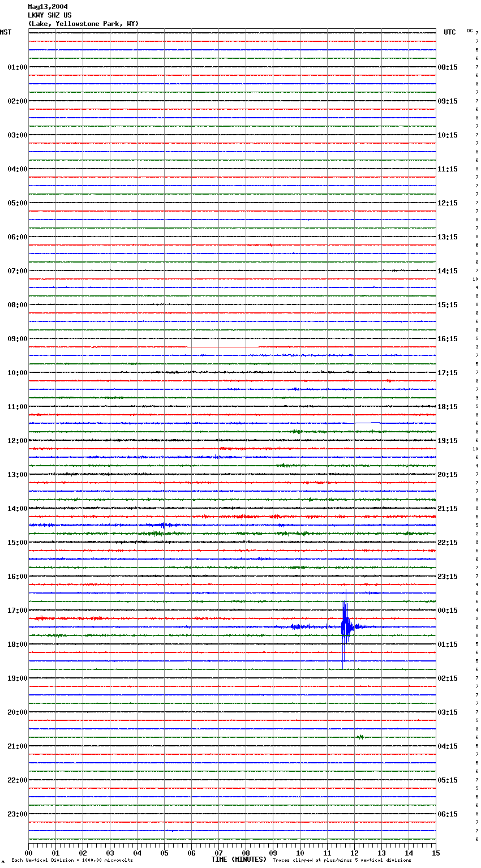
Task: Select the 17:00 MST hour label
Action: coord(18,611)
